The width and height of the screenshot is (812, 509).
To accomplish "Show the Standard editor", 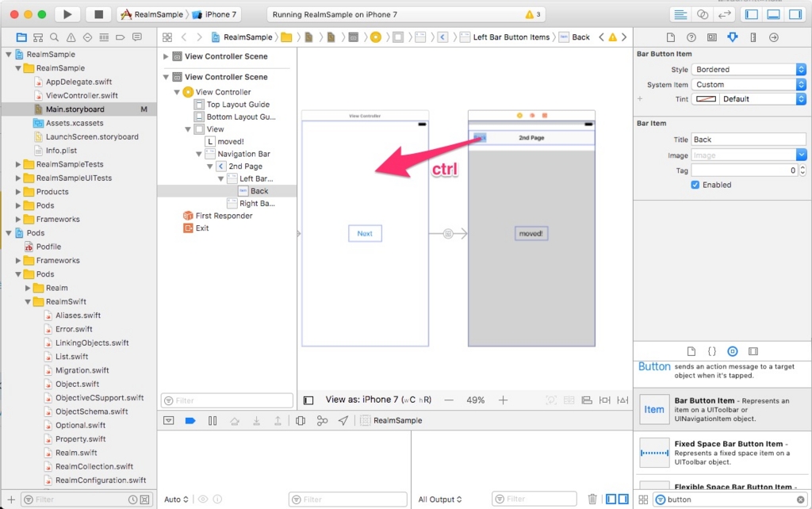I will (x=680, y=14).
